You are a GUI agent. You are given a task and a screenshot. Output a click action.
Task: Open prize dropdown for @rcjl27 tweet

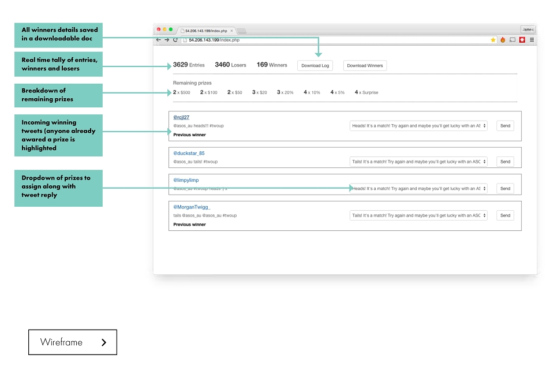point(418,126)
